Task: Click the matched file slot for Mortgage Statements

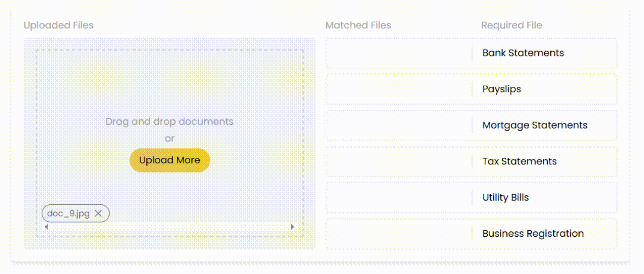Action: pyautogui.click(x=399, y=125)
